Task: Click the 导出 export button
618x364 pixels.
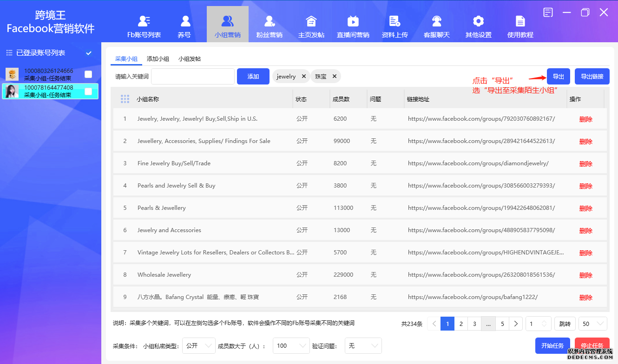Action: pos(558,76)
